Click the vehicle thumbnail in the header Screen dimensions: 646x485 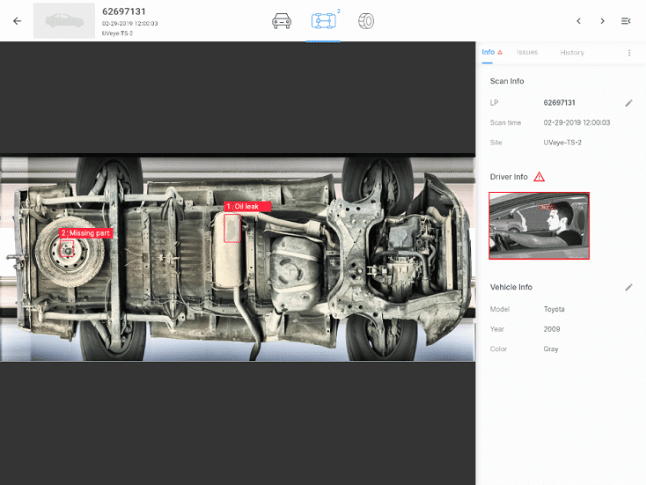pyautogui.click(x=63, y=21)
